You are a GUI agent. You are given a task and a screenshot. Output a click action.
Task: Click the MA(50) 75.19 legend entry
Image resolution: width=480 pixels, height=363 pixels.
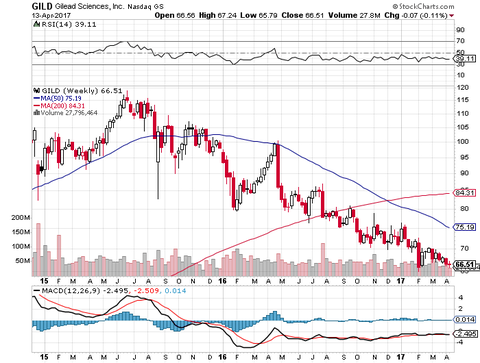point(61,98)
